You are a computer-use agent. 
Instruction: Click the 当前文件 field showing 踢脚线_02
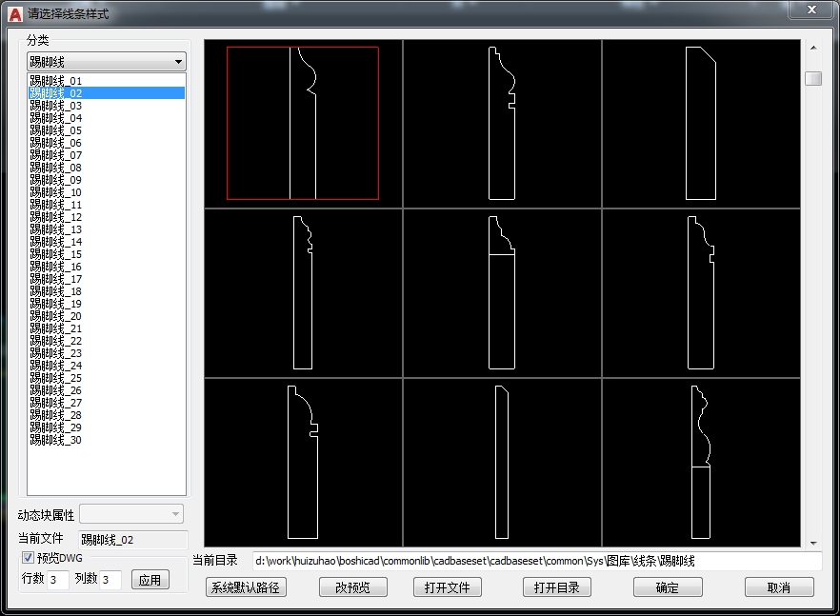[133, 540]
